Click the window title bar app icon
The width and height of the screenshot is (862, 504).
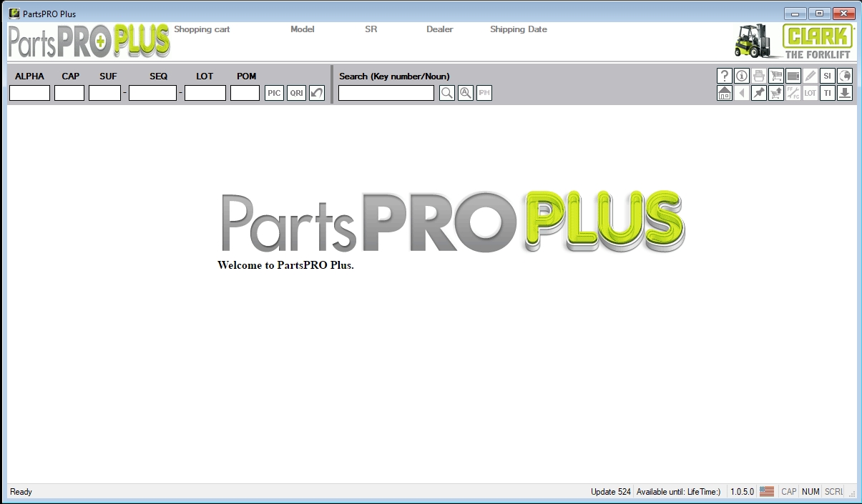(x=14, y=14)
